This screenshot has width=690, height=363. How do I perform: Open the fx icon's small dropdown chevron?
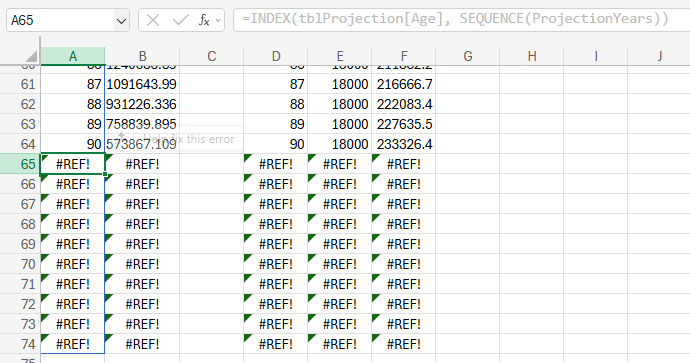tap(218, 21)
